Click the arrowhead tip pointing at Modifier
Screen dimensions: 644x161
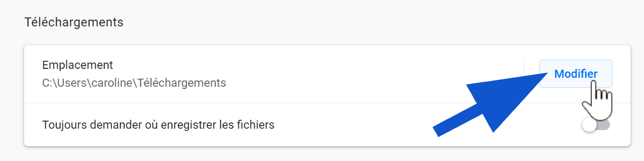545,74
